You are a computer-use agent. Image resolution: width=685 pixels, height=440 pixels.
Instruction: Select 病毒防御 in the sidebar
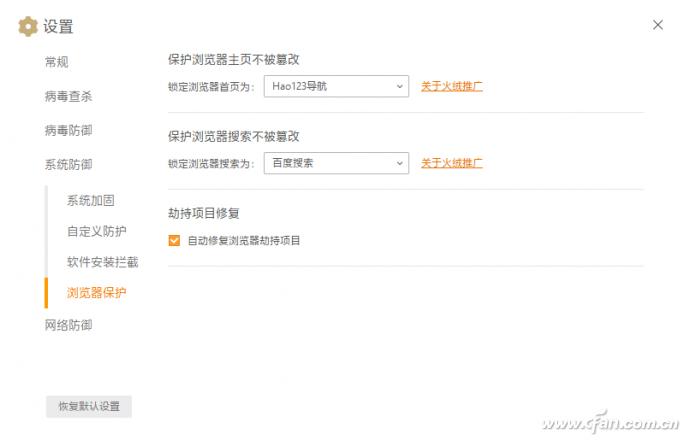[x=68, y=130]
